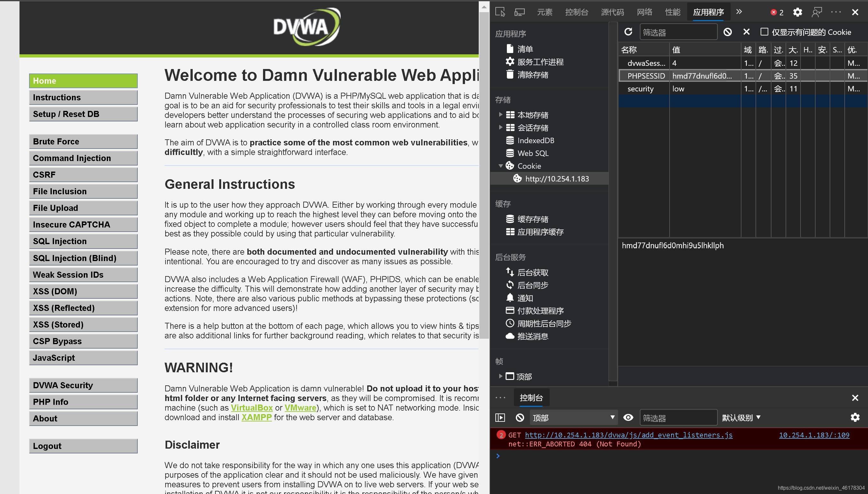Image resolution: width=868 pixels, height=494 pixels.
Task: Switch to Network (网络) tab
Action: tap(644, 12)
